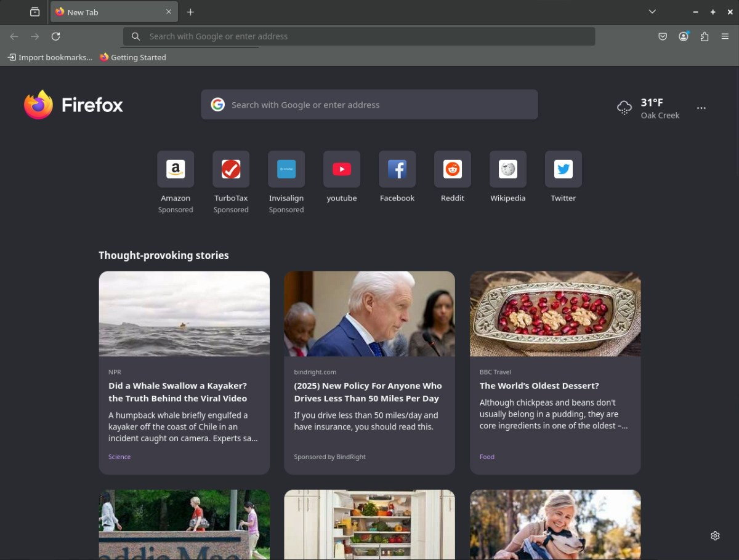Open 'The World's Oldest Dessert?' headline
739x560 pixels.
tap(539, 386)
